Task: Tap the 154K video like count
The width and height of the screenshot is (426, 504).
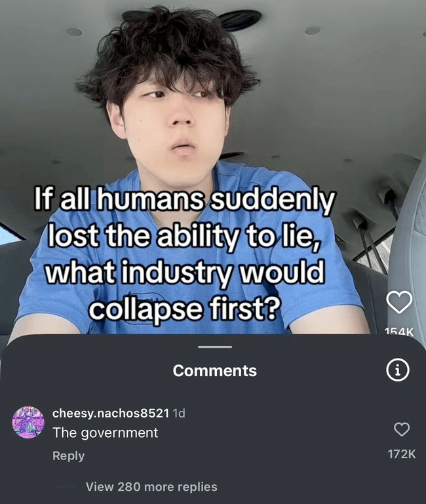Action: pos(399,332)
